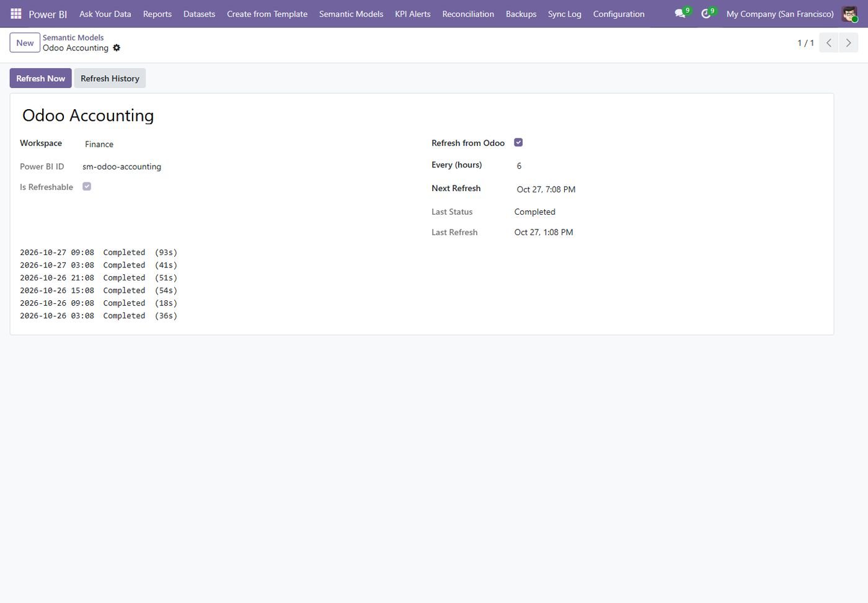
Task: Click the Refresh History button
Action: tap(110, 78)
